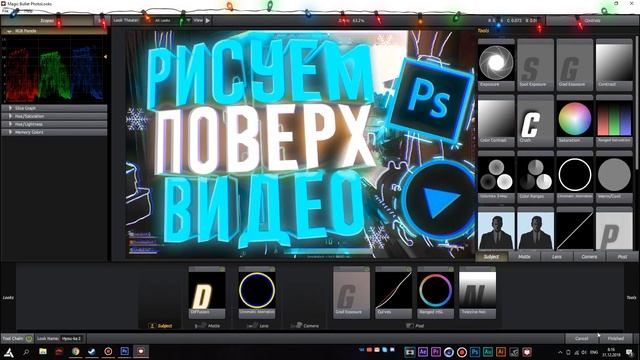Adjust RGB Parade scope level marker
This screenshot has width=640, height=360.
point(105,57)
